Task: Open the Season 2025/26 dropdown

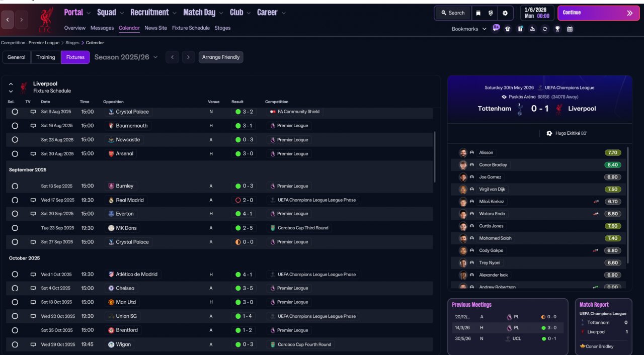Action: click(x=126, y=57)
